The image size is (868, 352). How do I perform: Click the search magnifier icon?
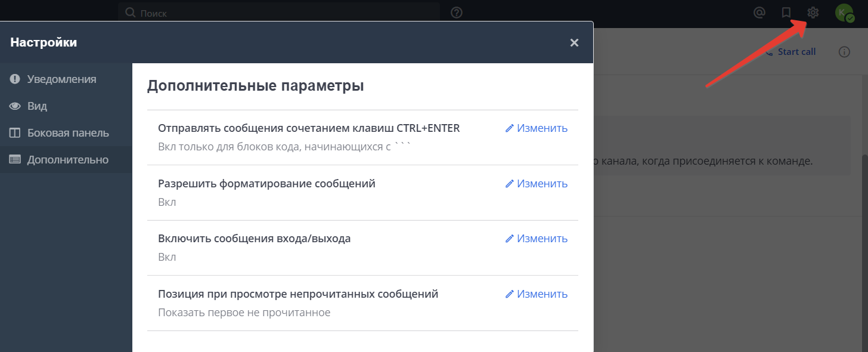click(x=129, y=11)
